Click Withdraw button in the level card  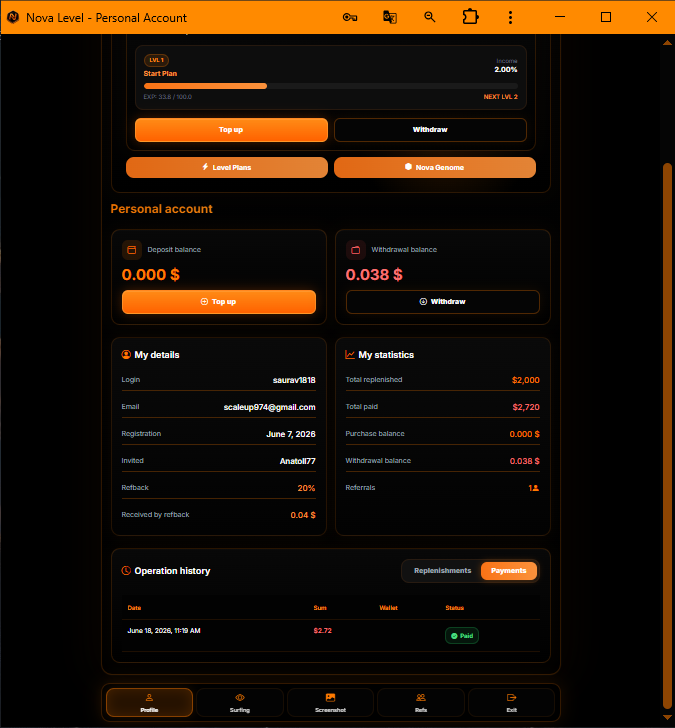coord(430,130)
